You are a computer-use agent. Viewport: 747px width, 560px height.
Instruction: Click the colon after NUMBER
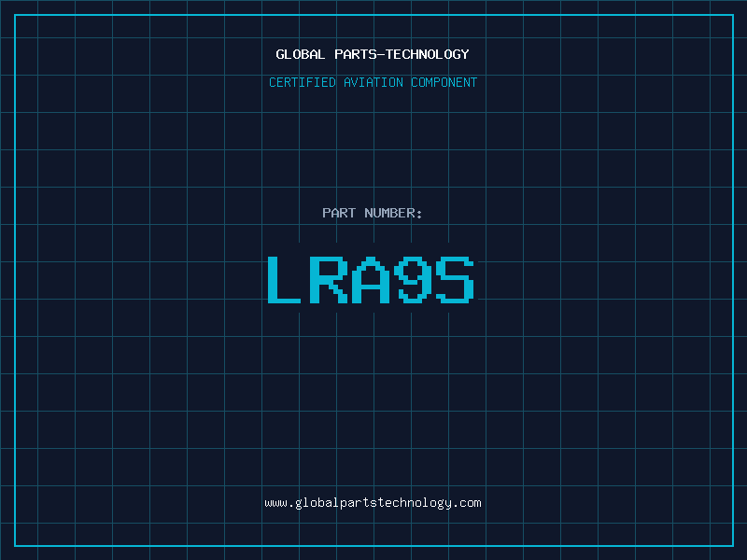click(x=419, y=215)
